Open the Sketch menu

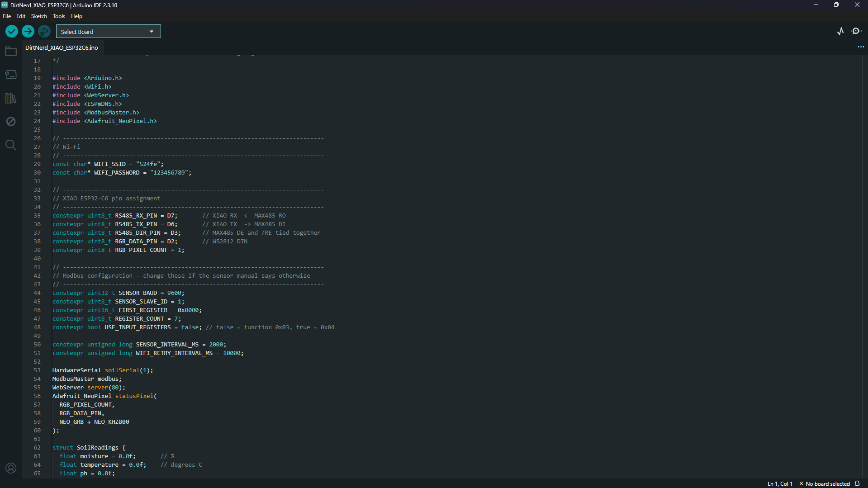click(x=39, y=16)
